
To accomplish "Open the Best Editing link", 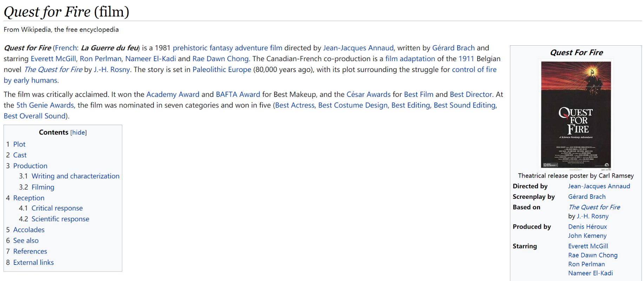I will (x=411, y=105).
